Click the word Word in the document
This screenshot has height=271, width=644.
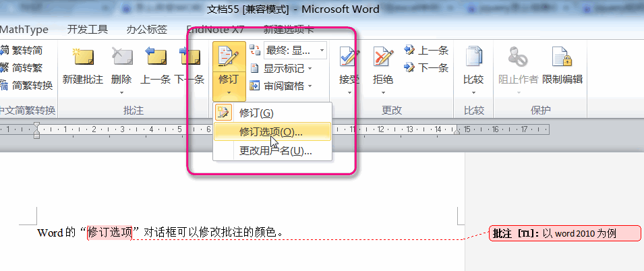click(x=50, y=233)
